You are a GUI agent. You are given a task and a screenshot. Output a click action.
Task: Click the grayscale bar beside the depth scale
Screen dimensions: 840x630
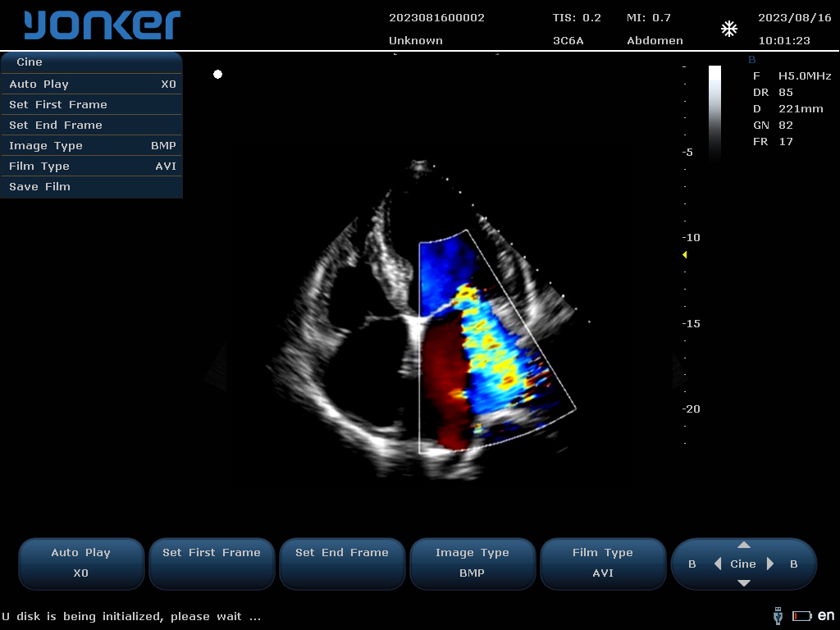[x=714, y=112]
